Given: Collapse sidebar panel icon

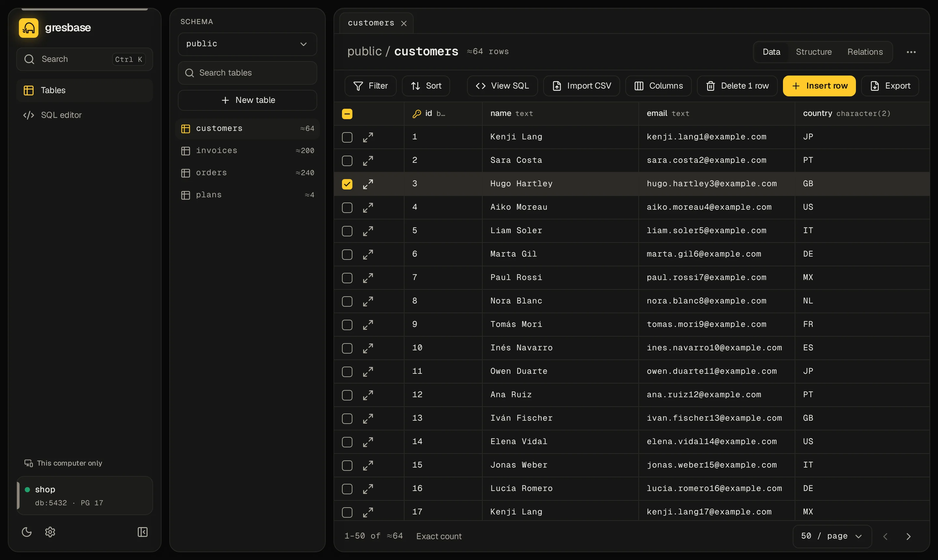Looking at the screenshot, I should pos(142,532).
